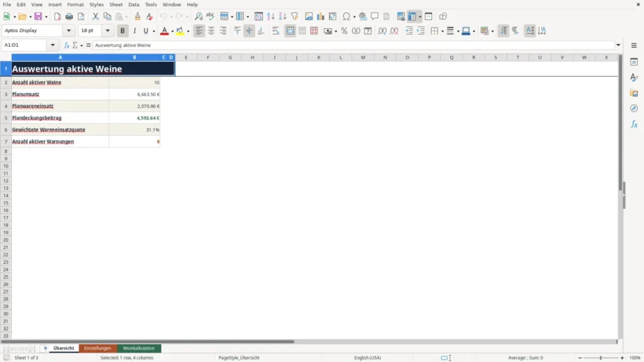Open the sidebar Functions fx icon
This screenshot has height=362, width=644.
634,124
